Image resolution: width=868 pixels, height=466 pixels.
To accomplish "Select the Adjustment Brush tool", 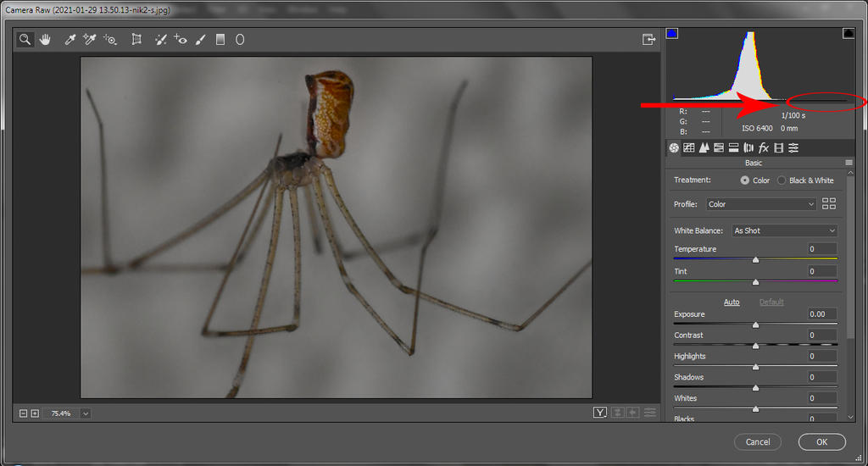I will tap(201, 39).
